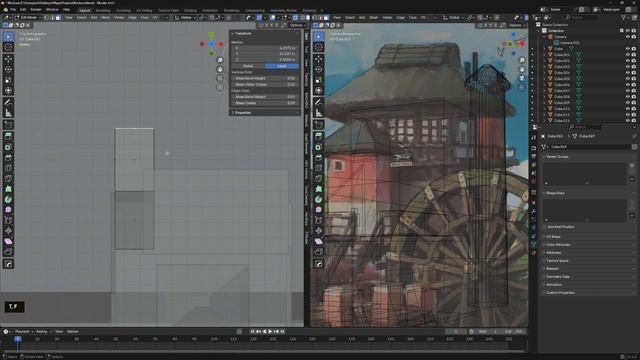Click the Local button in Transform panel
640x360 pixels.
282,66
